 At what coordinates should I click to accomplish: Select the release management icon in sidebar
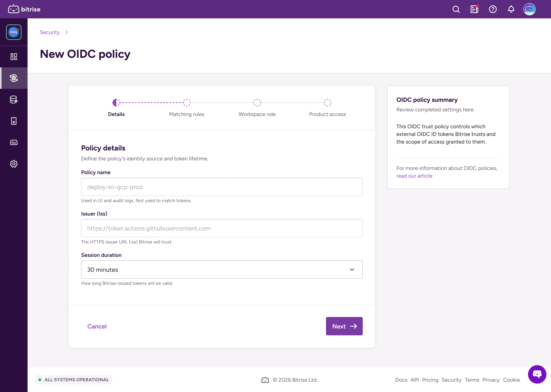tap(14, 121)
